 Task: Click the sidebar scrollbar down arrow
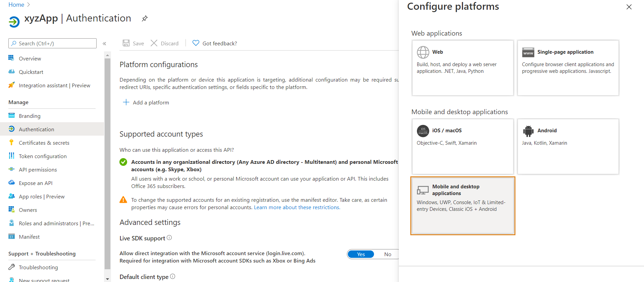point(107,279)
